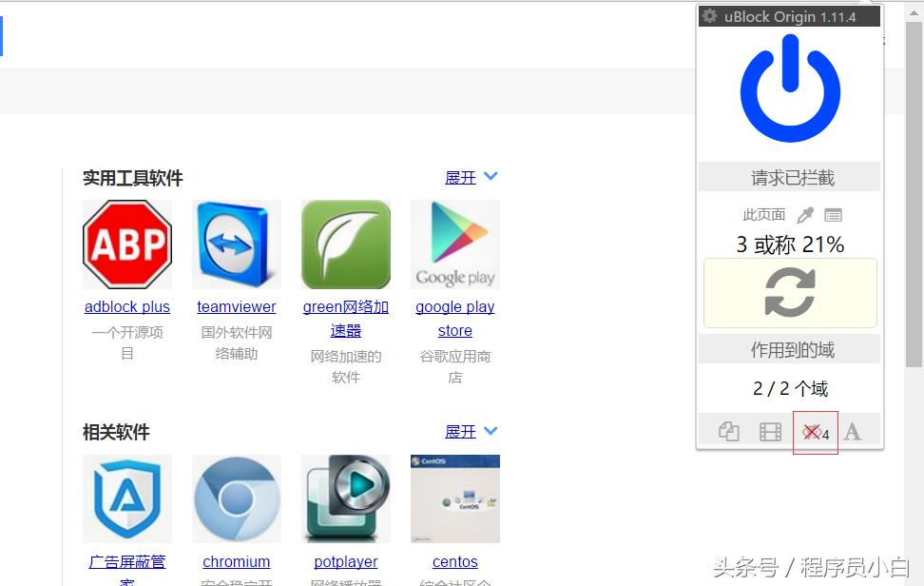Click chevron next to 相关软件 展开
The width and height of the screenshot is (924, 586).
tap(491, 430)
